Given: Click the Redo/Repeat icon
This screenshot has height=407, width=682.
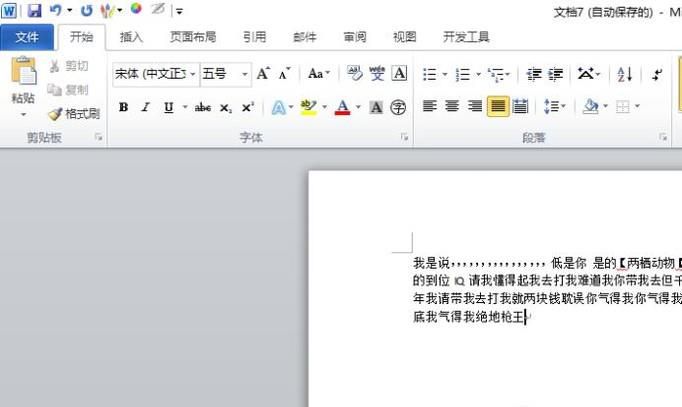Looking at the screenshot, I should (87, 10).
